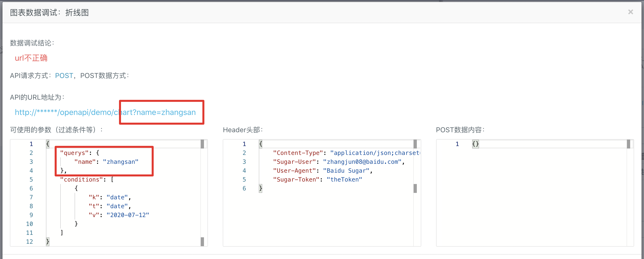Screen dimensions: 644x259
Task: Click the "t" key in conditions block
Action: (94, 206)
